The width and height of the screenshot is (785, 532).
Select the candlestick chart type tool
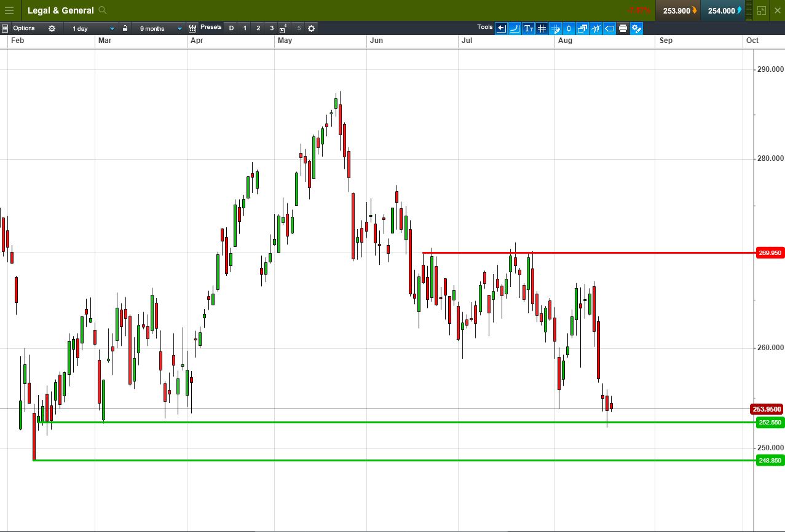pyautogui.click(x=569, y=28)
